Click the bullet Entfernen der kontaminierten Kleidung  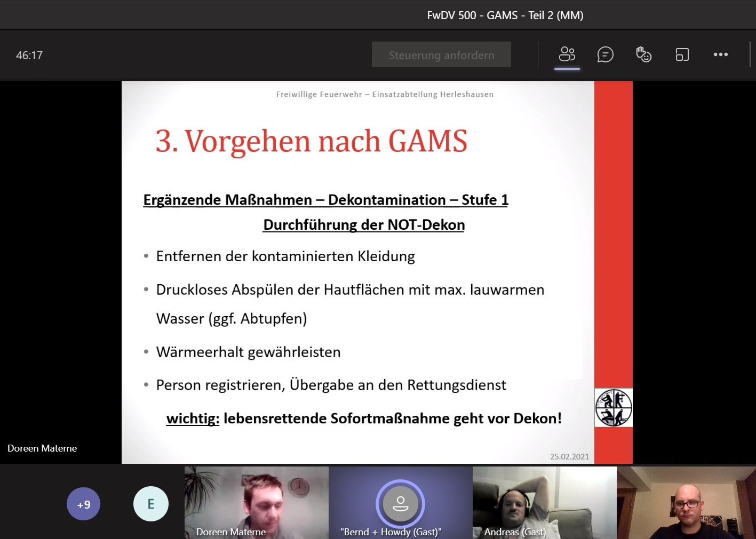[x=285, y=256]
